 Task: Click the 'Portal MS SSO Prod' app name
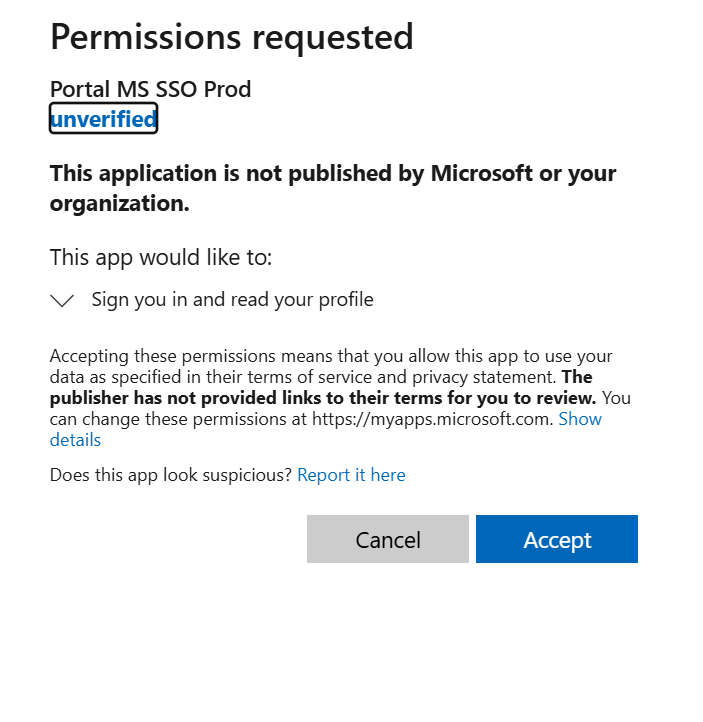151,89
